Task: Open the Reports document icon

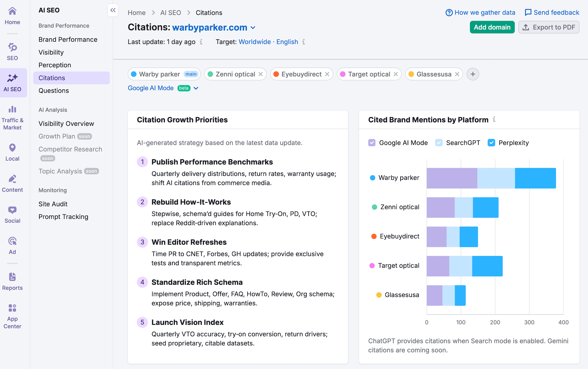Action: click(12, 277)
